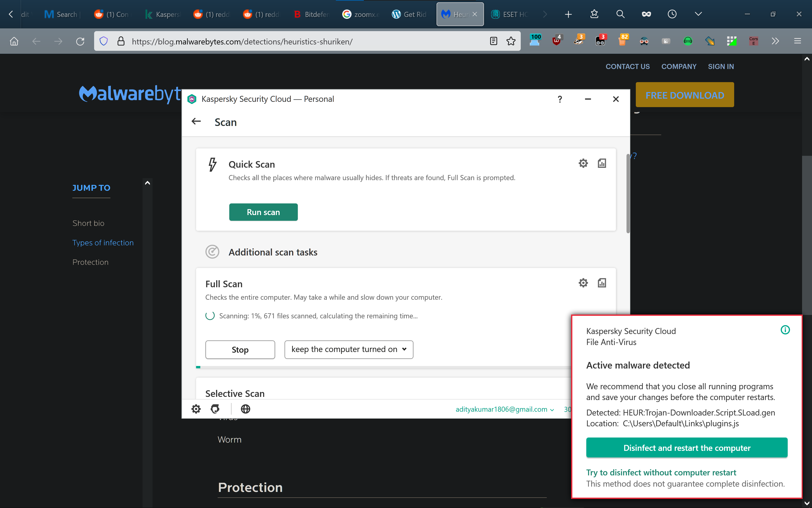
Task: Jump to Short bio section
Action: (x=88, y=223)
